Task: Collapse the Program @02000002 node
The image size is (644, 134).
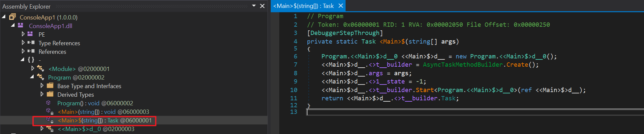Action: pyautogui.click(x=32, y=77)
